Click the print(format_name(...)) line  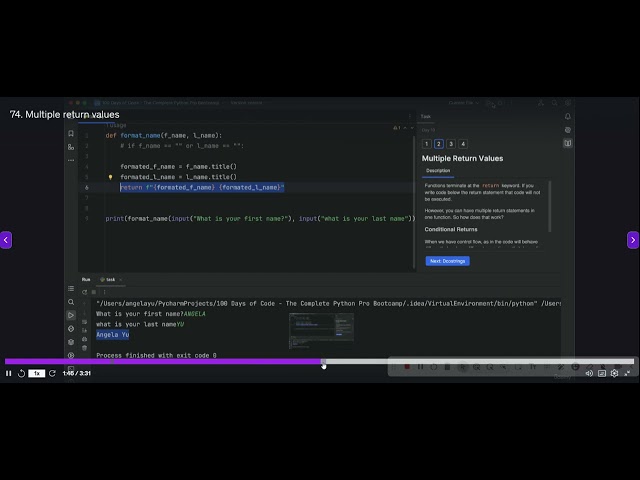260,219
